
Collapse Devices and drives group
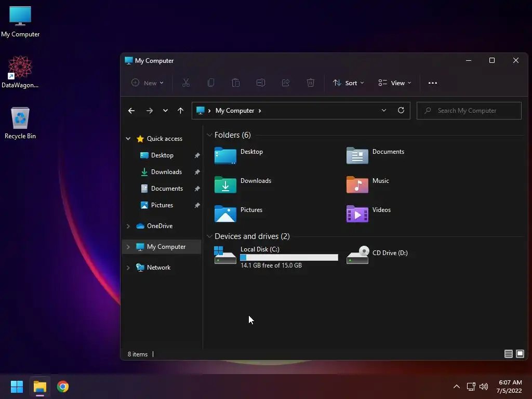(x=209, y=236)
